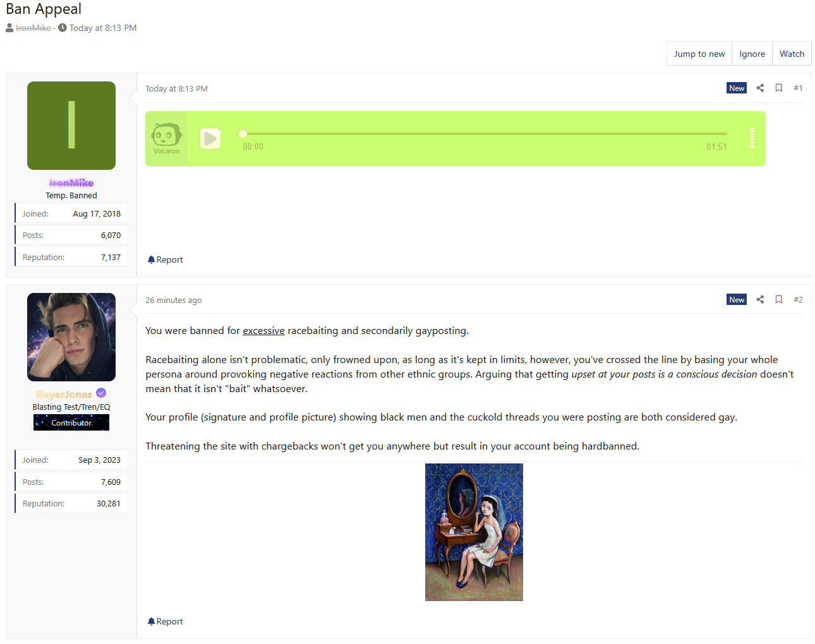Image resolution: width=815 pixels, height=644 pixels.
Task: Click the Blasting Test/Tren/EQ user title
Action: pos(71,407)
